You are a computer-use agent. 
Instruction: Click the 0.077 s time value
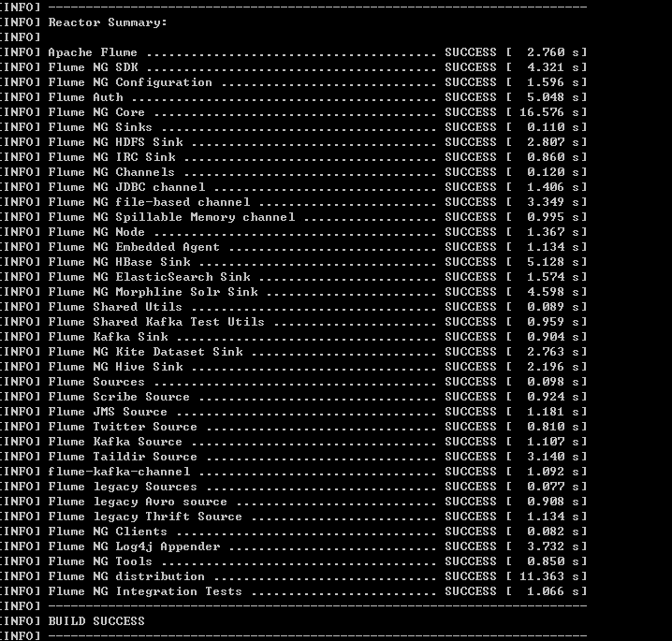(x=553, y=488)
